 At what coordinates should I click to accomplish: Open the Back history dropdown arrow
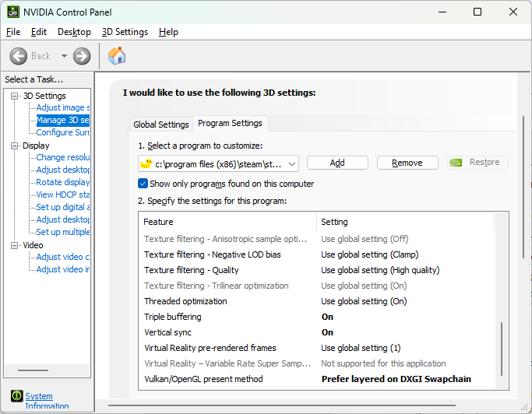(64, 56)
